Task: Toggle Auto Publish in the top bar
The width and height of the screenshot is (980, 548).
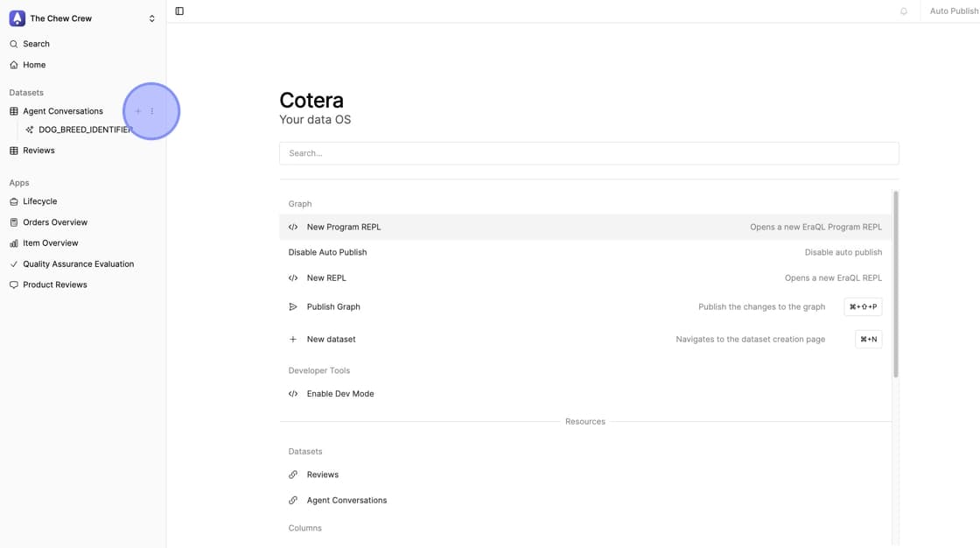Action: click(953, 11)
